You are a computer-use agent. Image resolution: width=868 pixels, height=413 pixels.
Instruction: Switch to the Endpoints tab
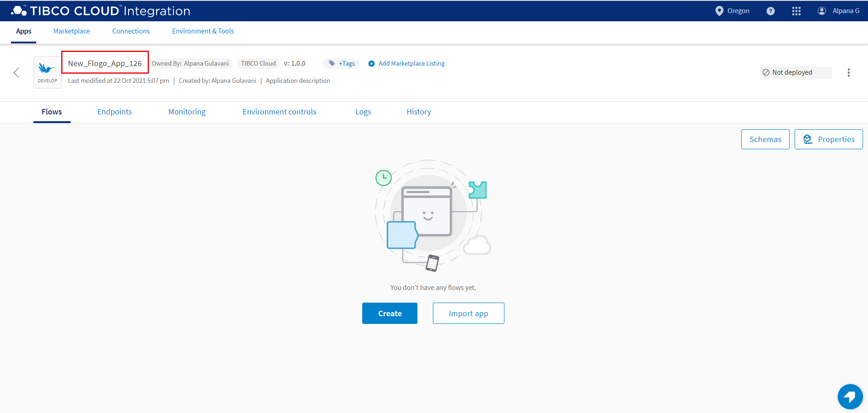click(x=115, y=112)
